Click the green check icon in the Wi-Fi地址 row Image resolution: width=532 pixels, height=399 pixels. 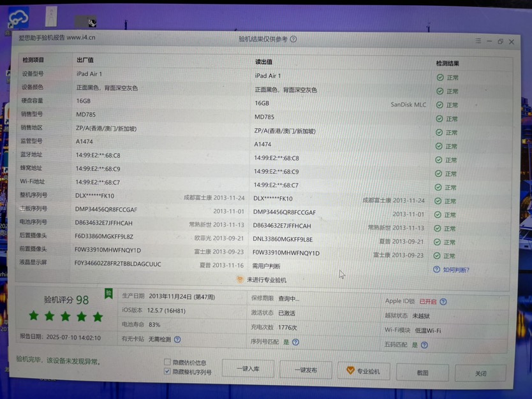(x=438, y=187)
